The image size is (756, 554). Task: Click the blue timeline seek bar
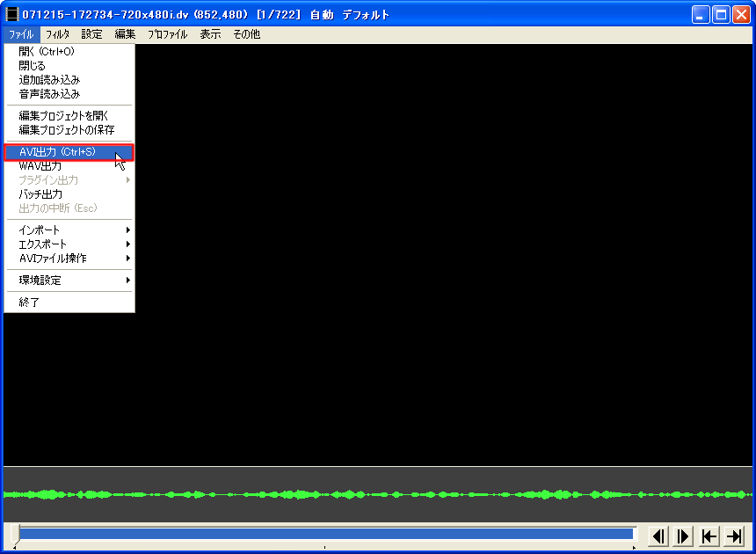tap(325, 533)
